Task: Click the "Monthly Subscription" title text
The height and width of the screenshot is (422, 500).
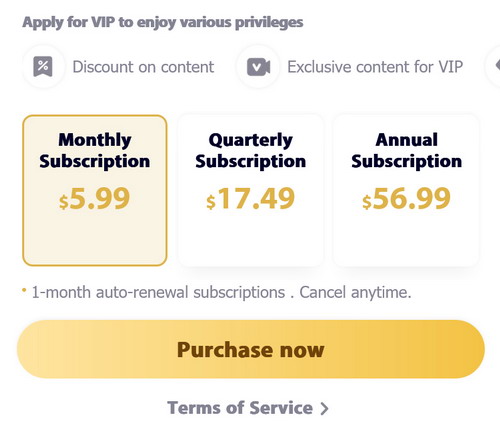Action: [95, 151]
